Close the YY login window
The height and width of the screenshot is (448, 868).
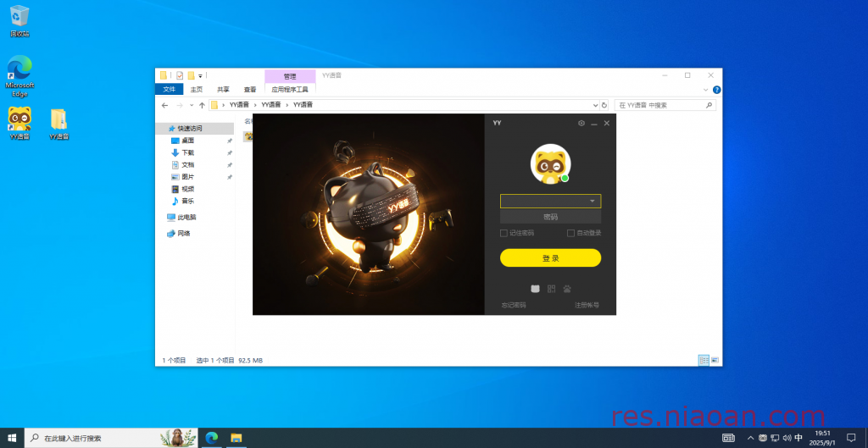[x=607, y=124]
